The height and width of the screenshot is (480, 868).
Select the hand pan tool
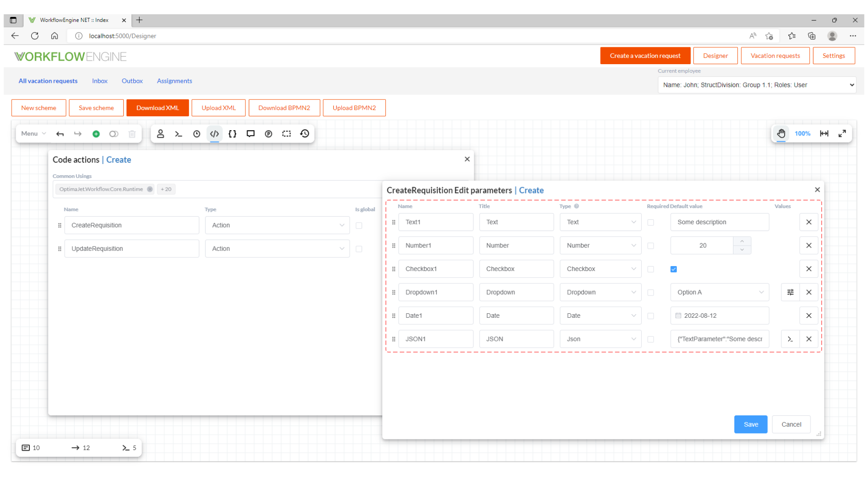[781, 133]
